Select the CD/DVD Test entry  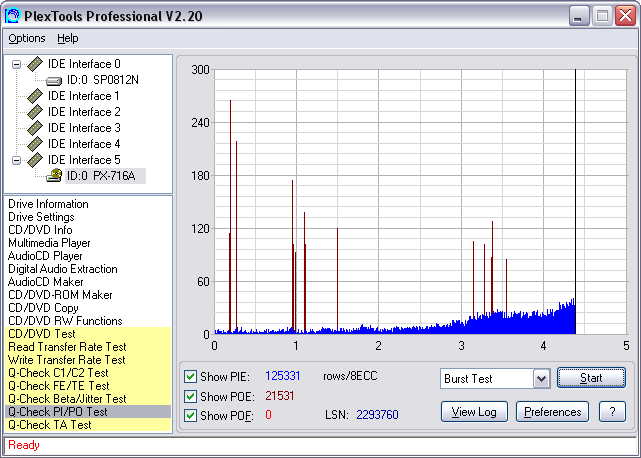88,334
